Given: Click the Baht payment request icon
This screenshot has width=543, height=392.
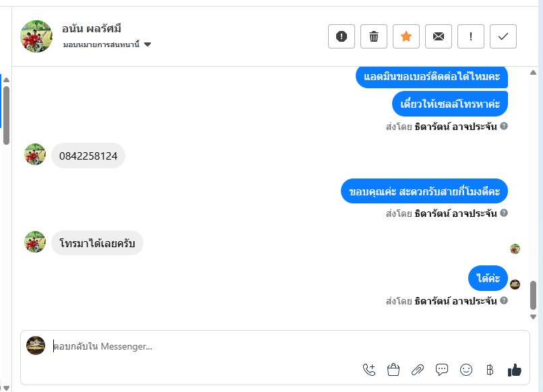Looking at the screenshot, I should pos(490,369).
